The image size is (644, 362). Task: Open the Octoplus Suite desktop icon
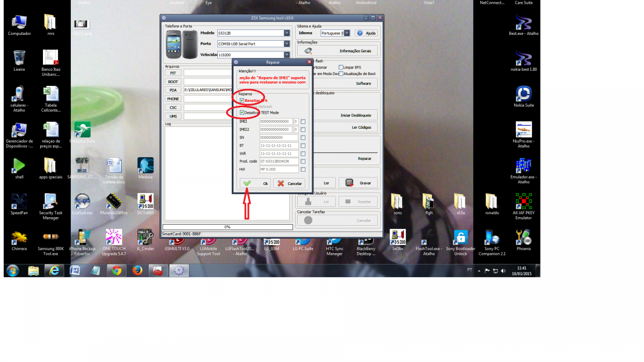(x=82, y=132)
